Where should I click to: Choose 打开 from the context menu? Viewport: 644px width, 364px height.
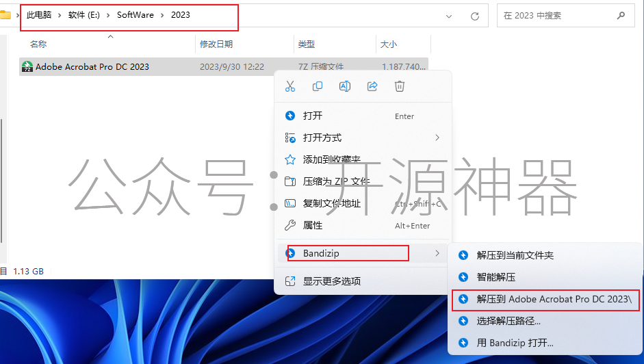(363, 116)
